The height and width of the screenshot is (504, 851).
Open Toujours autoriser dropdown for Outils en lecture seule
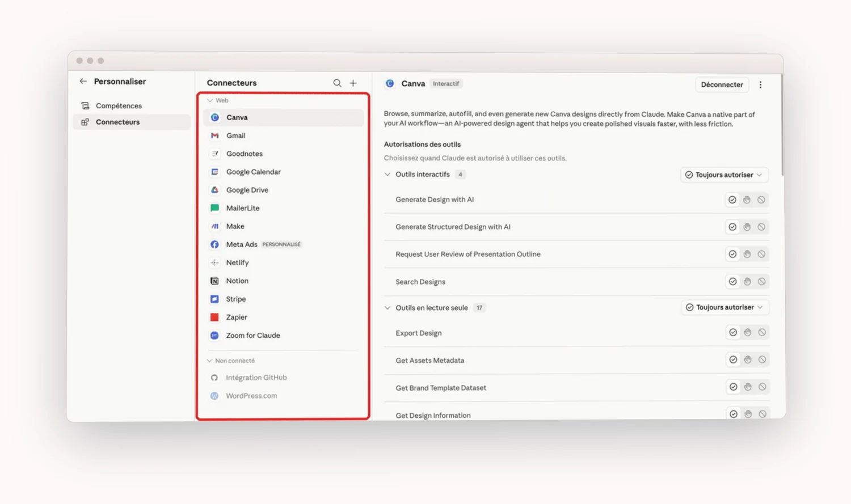coord(724,307)
